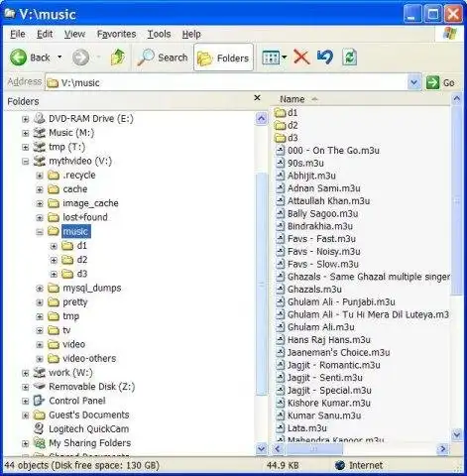Select the video folder in tree
467x476 pixels.
[x=73, y=344]
